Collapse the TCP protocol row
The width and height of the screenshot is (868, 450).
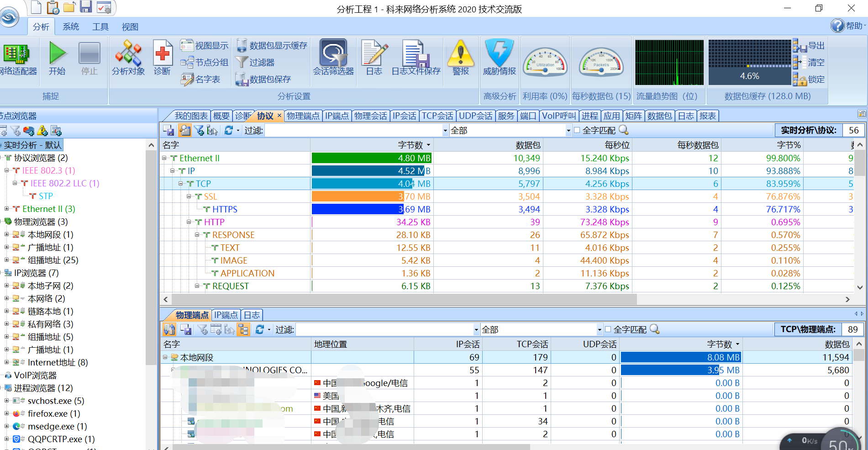[181, 184]
